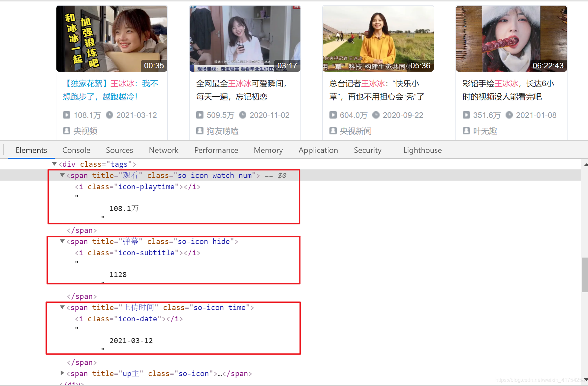Click play-count icon beside 509.5万
Viewport: 588px width, 386px height.
[200, 115]
